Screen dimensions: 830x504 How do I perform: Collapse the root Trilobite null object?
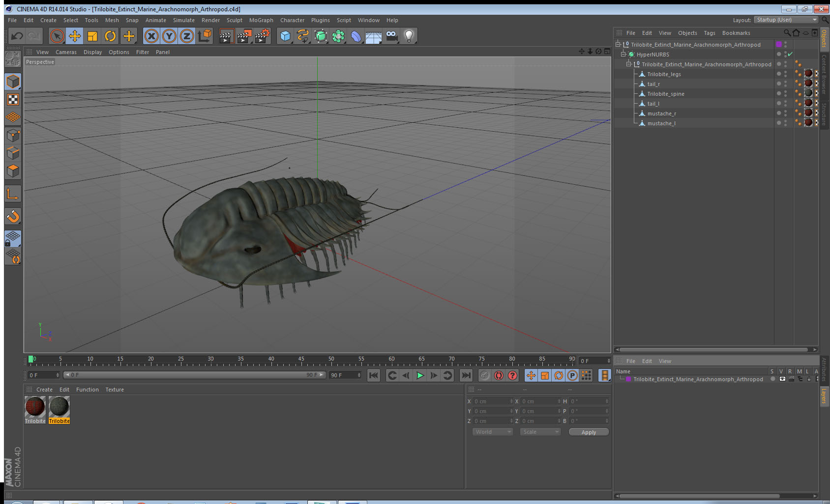[x=618, y=45]
